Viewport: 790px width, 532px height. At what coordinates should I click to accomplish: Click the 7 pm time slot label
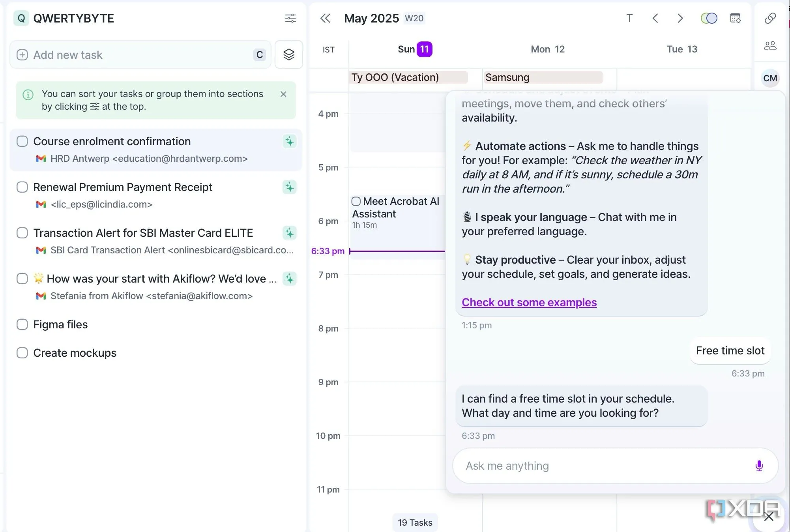(x=328, y=275)
